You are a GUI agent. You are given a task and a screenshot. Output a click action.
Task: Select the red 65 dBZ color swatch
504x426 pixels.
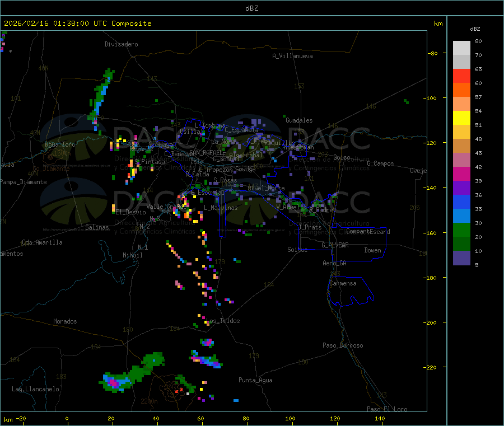point(461,76)
